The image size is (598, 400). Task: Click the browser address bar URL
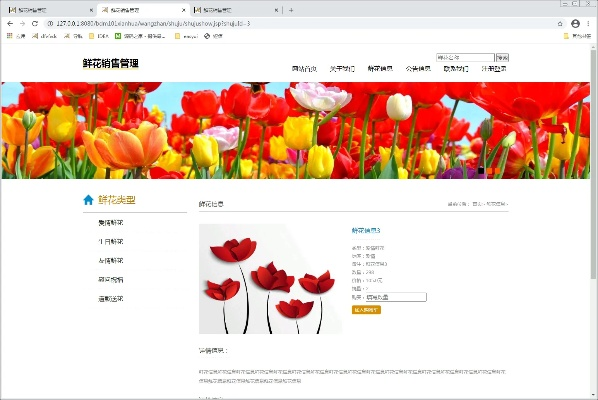click(153, 24)
